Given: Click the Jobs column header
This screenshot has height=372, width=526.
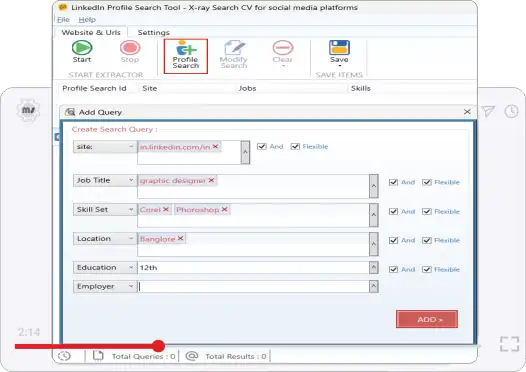Looking at the screenshot, I should [x=247, y=88].
